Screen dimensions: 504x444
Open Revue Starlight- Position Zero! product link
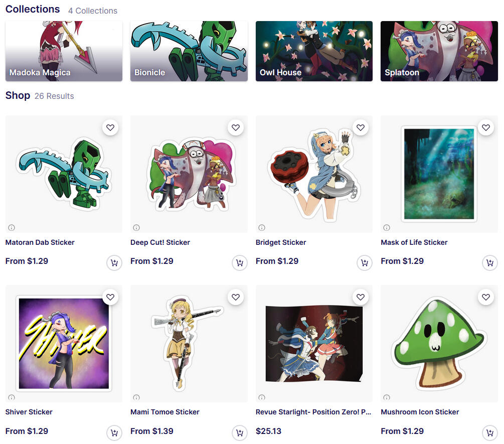[313, 412]
